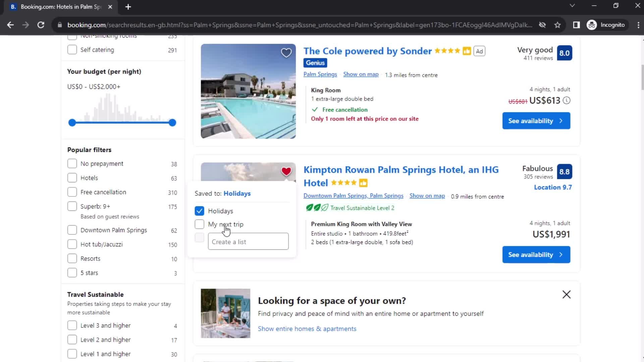The height and width of the screenshot is (362, 644).
Task: Enable the Free cancellation filter checkbox
Action: [x=72, y=192]
